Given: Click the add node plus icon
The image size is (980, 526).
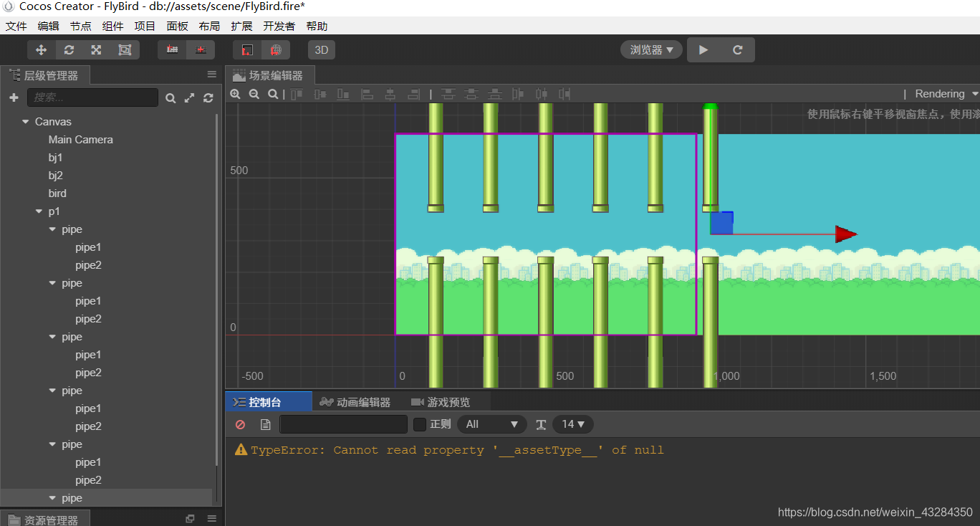Looking at the screenshot, I should click(x=14, y=97).
